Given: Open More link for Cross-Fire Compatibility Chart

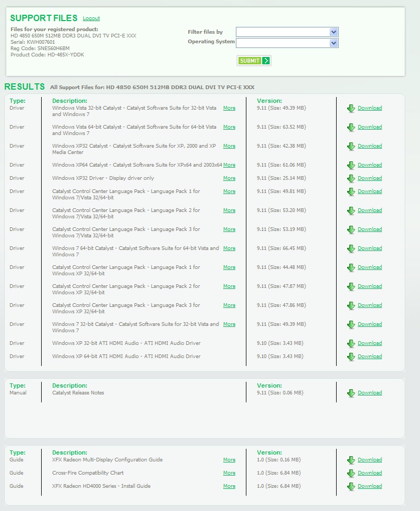Looking at the screenshot, I should [x=229, y=473].
